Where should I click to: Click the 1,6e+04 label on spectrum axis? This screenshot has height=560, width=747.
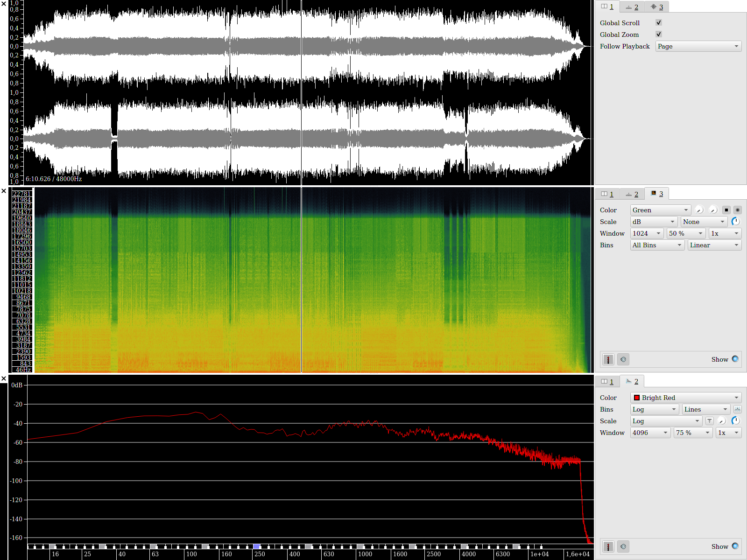(578, 554)
